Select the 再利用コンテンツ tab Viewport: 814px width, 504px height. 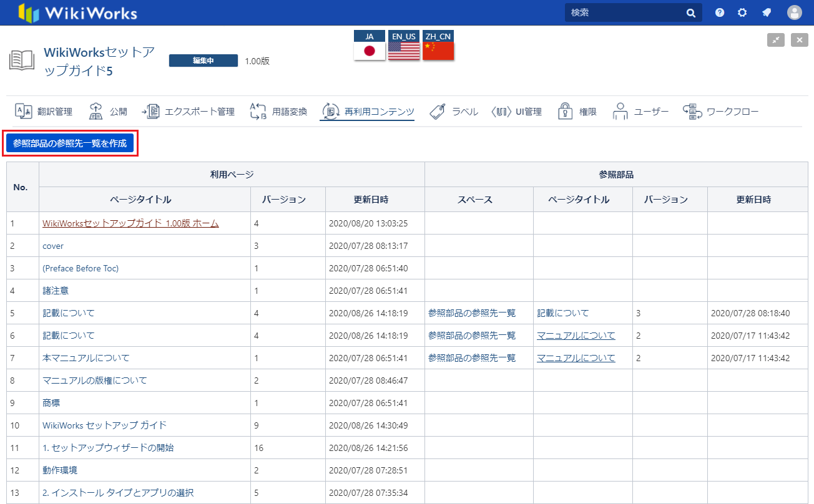tap(368, 112)
